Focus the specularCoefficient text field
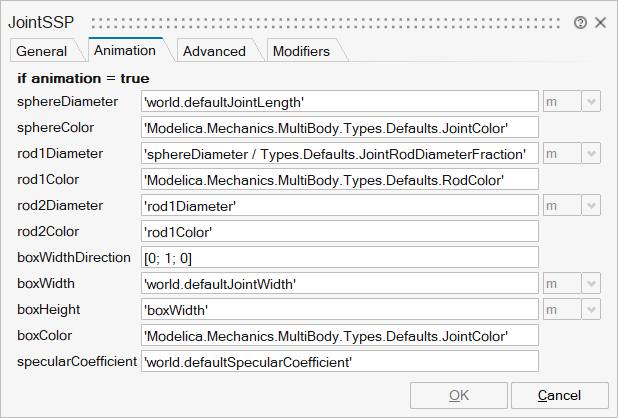The image size is (618, 418). click(x=340, y=361)
